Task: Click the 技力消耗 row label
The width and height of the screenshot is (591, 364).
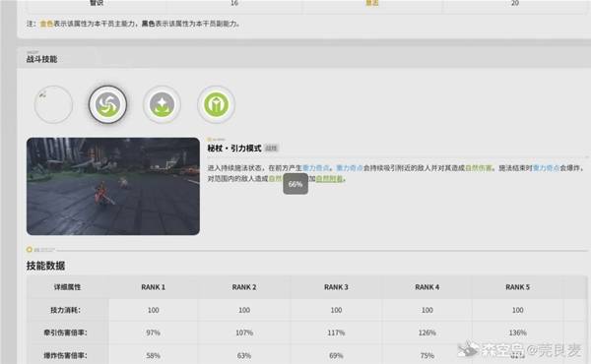Action: (x=66, y=310)
